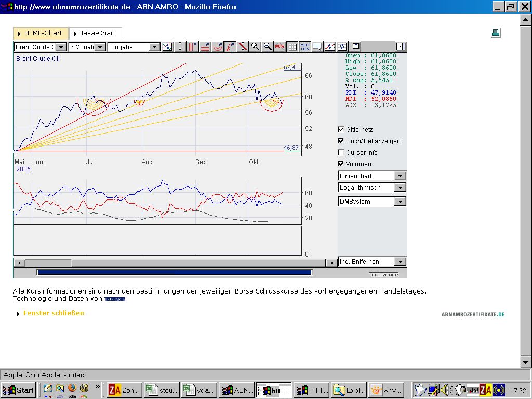The height and width of the screenshot is (399, 532).
Task: Select the Fibonacci arcs drawing tool
Action: (217, 46)
